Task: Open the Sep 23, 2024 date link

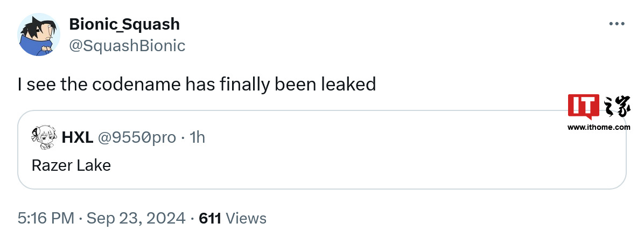Action: [x=136, y=218]
